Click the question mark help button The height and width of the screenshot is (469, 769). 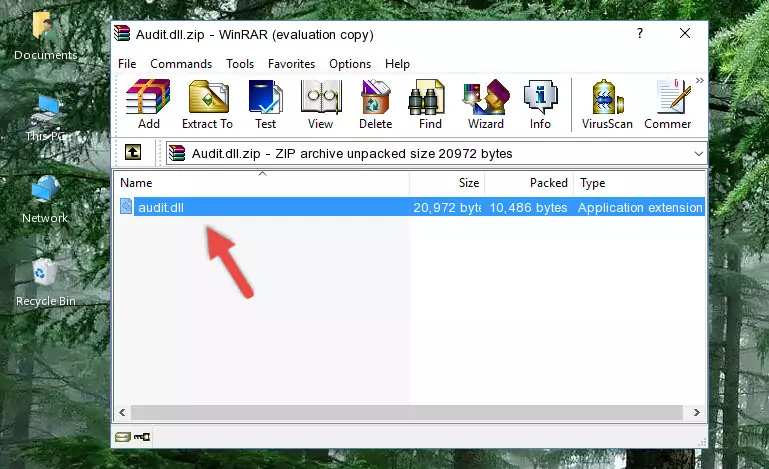coord(640,33)
